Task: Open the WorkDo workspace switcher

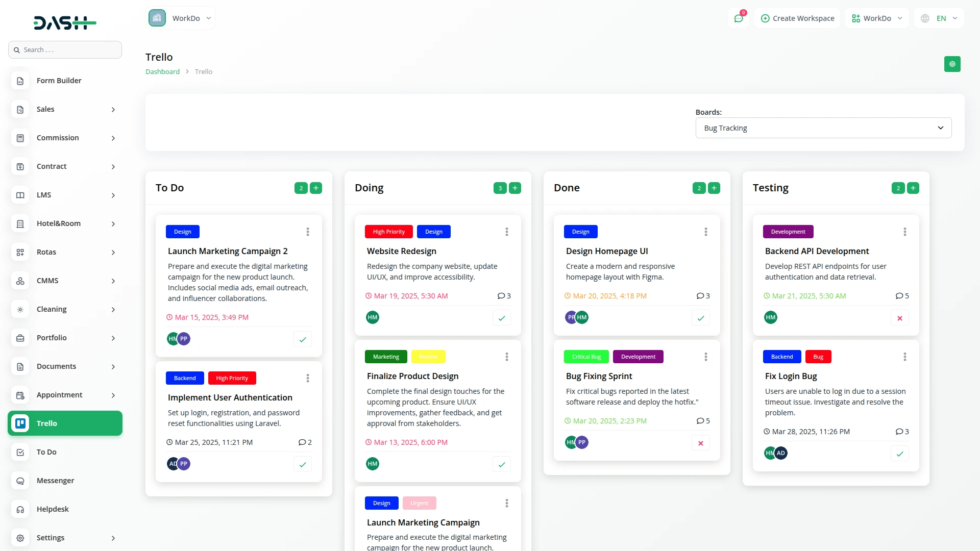Action: coord(876,18)
